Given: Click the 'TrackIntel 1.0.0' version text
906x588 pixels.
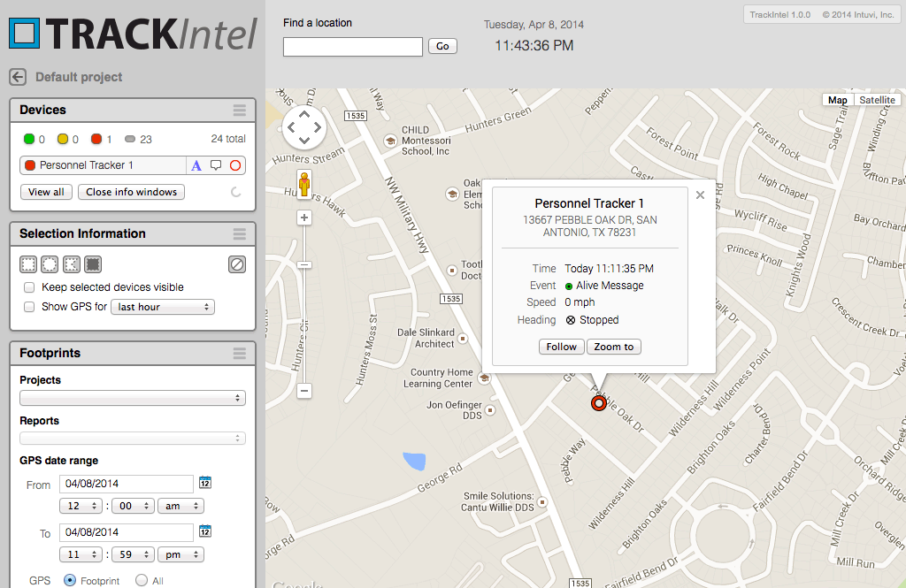Looking at the screenshot, I should pyautogui.click(x=780, y=14).
